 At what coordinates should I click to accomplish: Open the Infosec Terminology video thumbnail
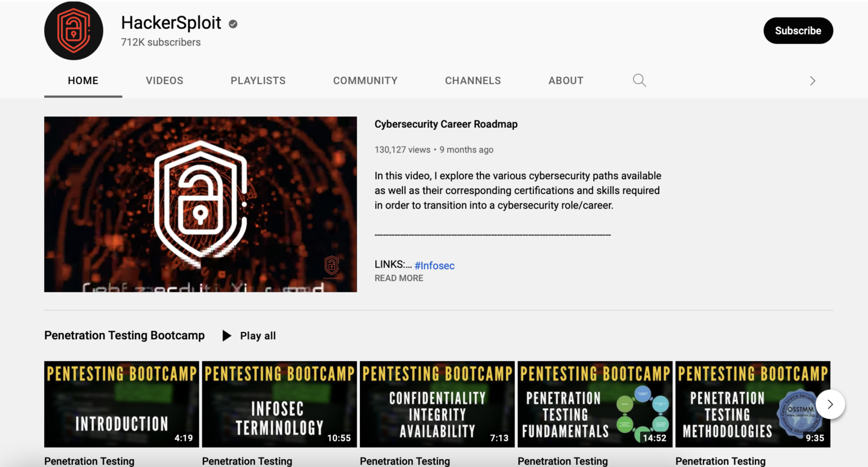click(x=279, y=404)
